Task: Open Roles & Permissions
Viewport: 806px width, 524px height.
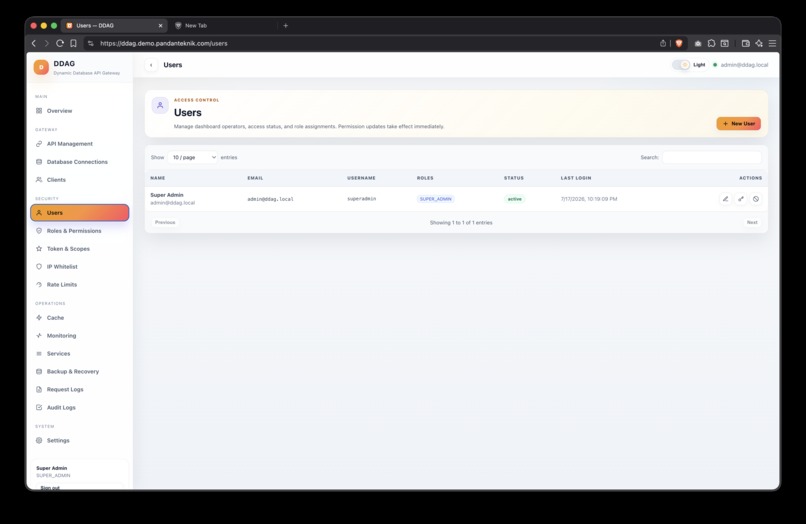Action: tap(80, 231)
